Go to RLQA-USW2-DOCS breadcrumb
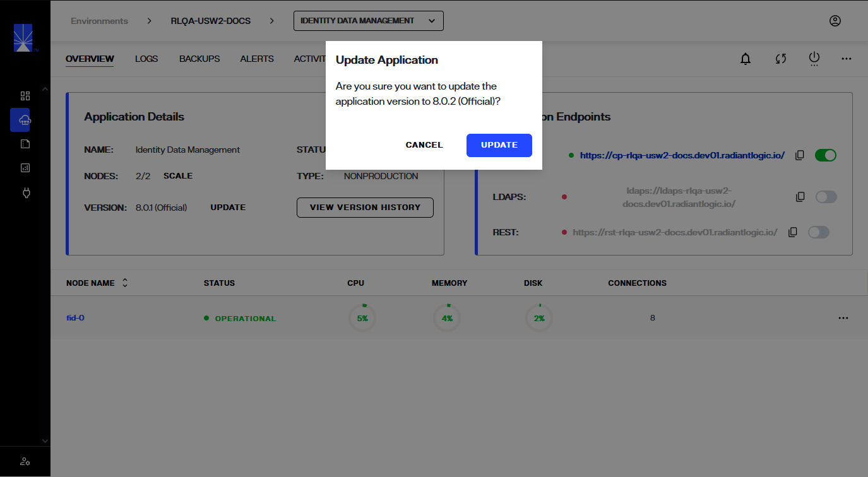Viewport: 868px width, 477px height. coord(211,21)
